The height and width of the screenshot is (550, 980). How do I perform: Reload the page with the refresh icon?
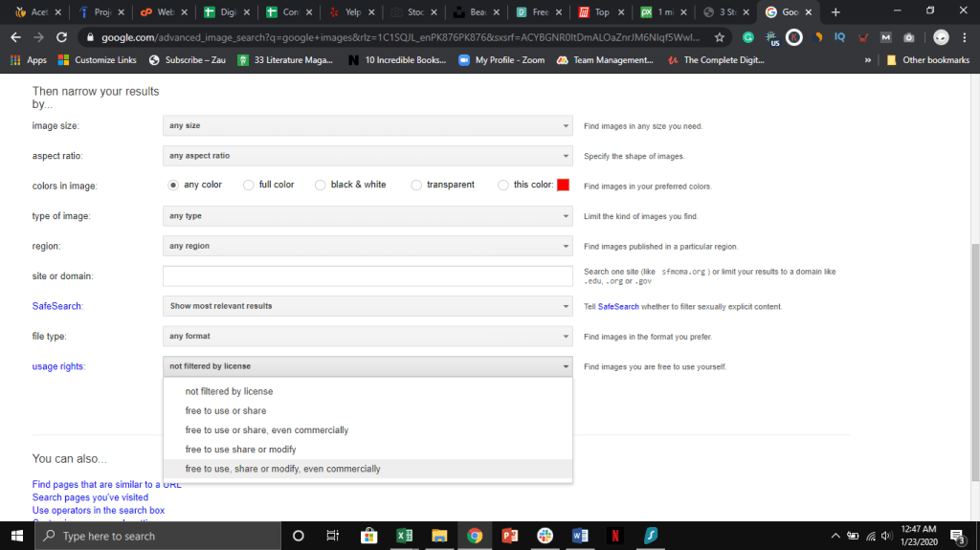(62, 37)
